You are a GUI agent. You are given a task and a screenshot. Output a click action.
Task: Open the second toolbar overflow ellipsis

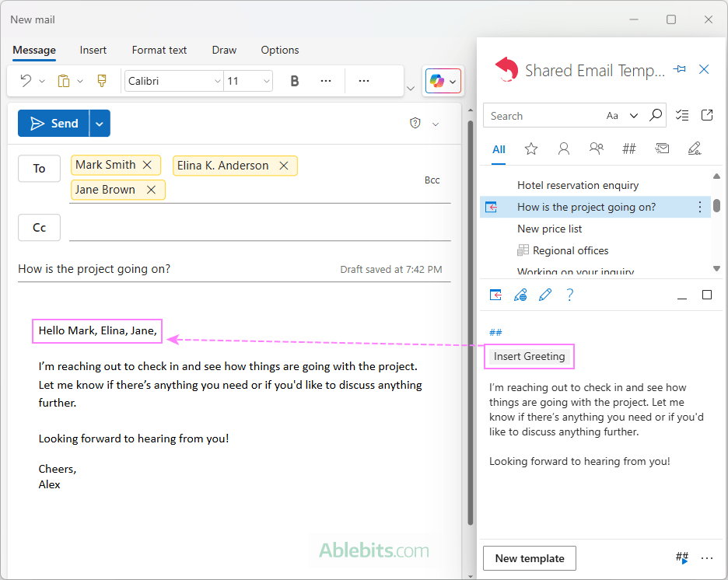(x=364, y=81)
